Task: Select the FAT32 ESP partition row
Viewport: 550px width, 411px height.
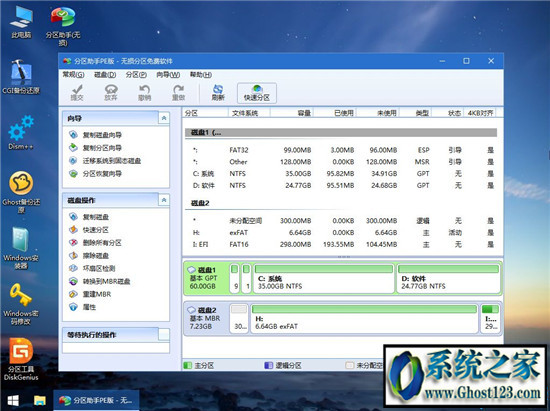Action: point(342,150)
